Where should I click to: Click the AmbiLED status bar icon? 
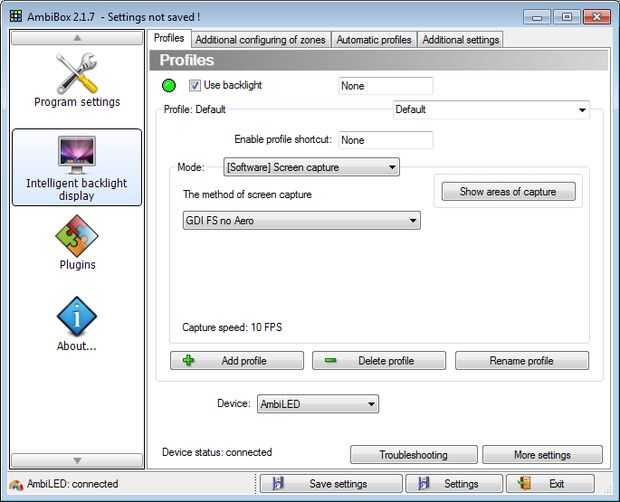pyautogui.click(x=16, y=484)
